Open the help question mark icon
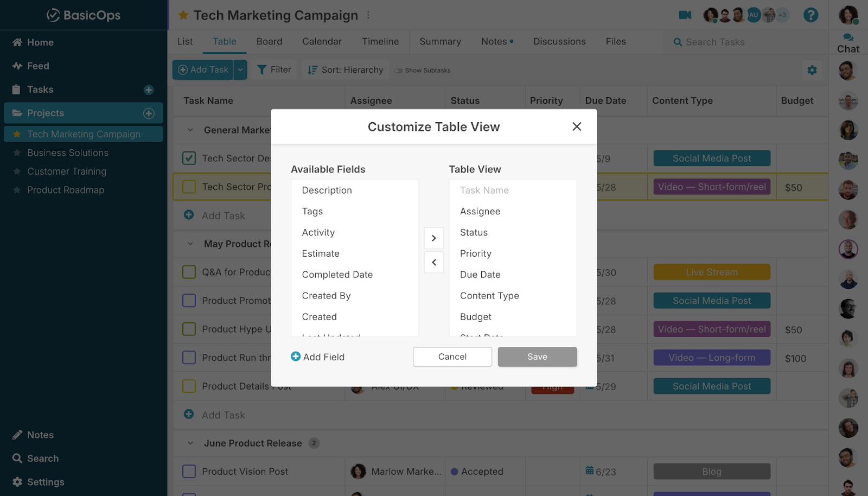Image resolution: width=868 pixels, height=496 pixels. (x=810, y=15)
